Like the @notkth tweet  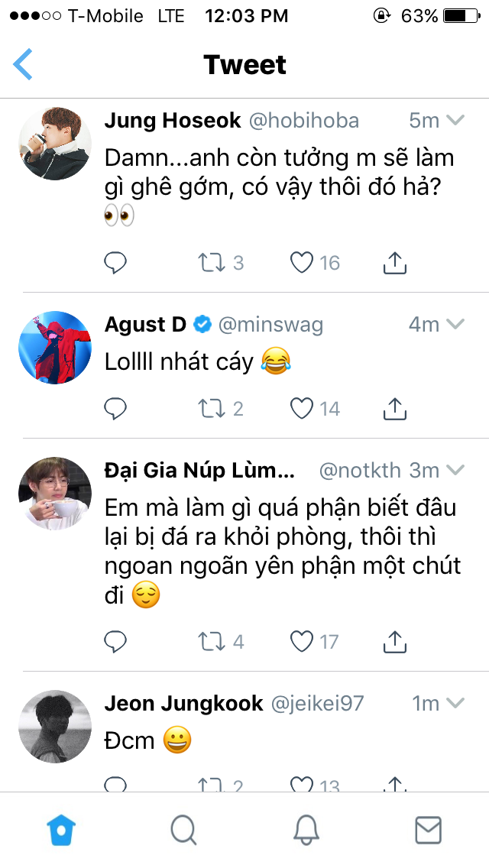pyautogui.click(x=303, y=640)
